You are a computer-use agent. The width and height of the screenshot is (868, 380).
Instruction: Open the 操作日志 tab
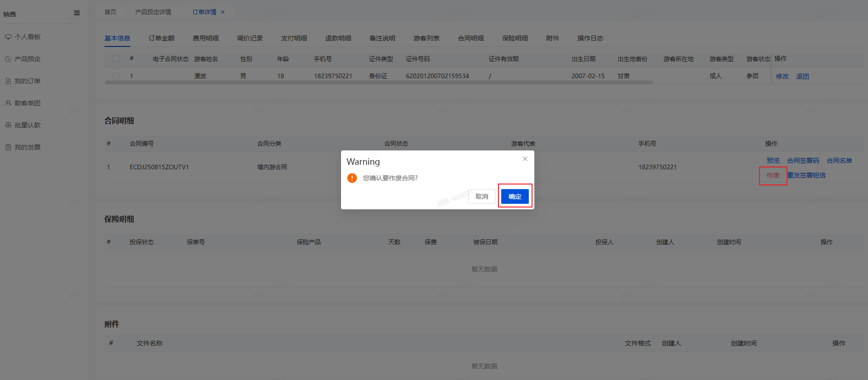pyautogui.click(x=590, y=38)
